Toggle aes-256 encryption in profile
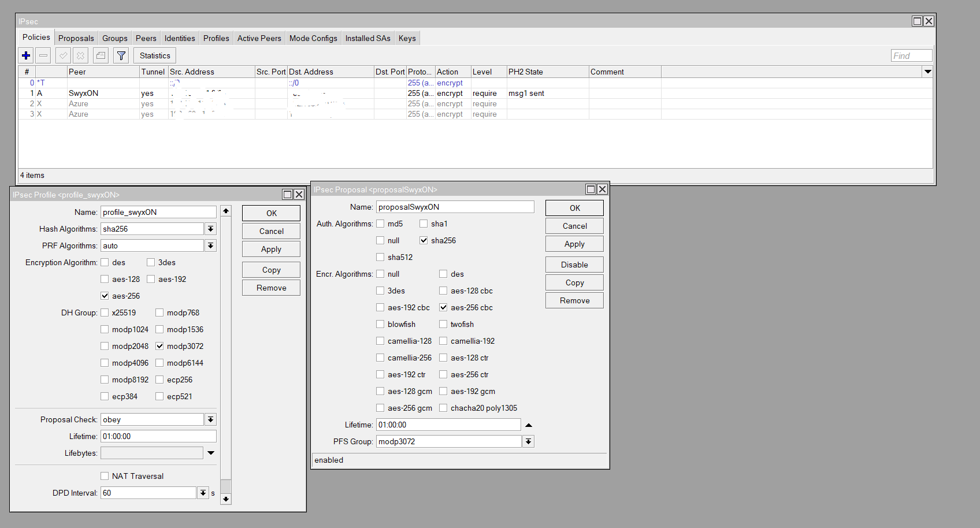The width and height of the screenshot is (980, 528). [x=105, y=296]
